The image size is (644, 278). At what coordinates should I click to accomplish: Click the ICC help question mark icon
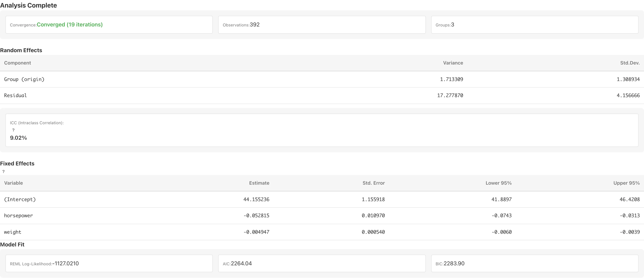tap(13, 130)
